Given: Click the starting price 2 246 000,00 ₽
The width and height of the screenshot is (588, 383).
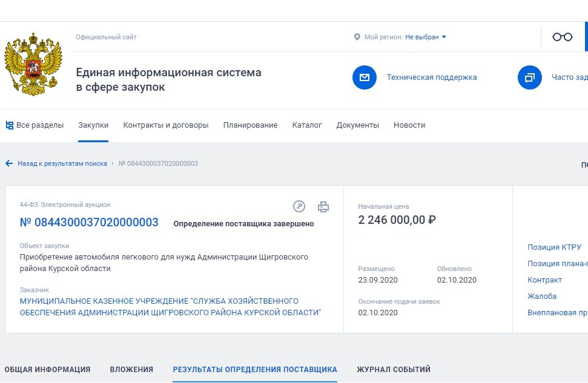Looking at the screenshot, I should (397, 220).
